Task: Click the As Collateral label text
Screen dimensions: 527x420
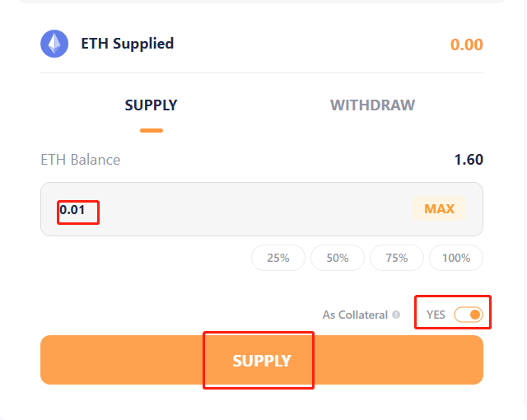Action: click(355, 315)
